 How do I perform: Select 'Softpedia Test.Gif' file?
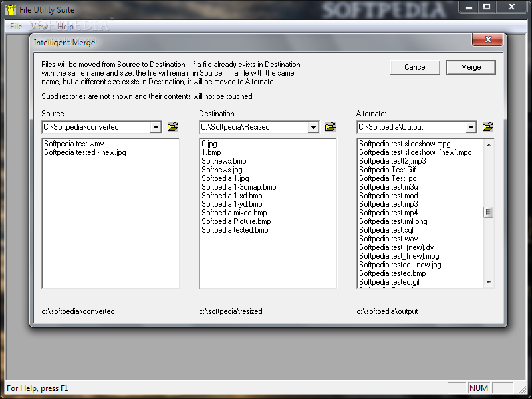click(388, 170)
